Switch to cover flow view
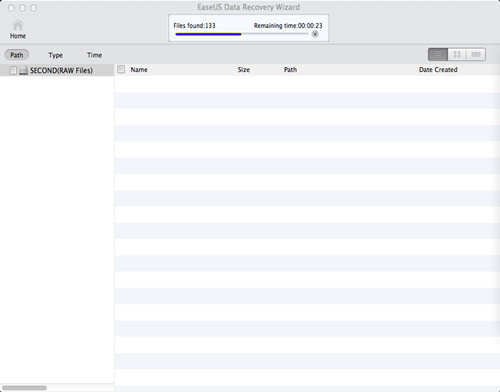Image resolution: width=500 pixels, height=392 pixels. (476, 55)
